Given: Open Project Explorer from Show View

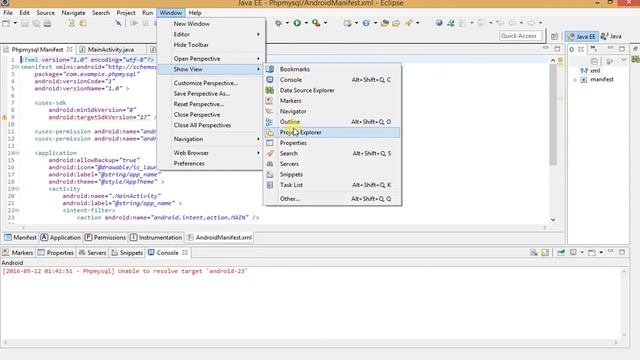Looking at the screenshot, I should [332, 132].
